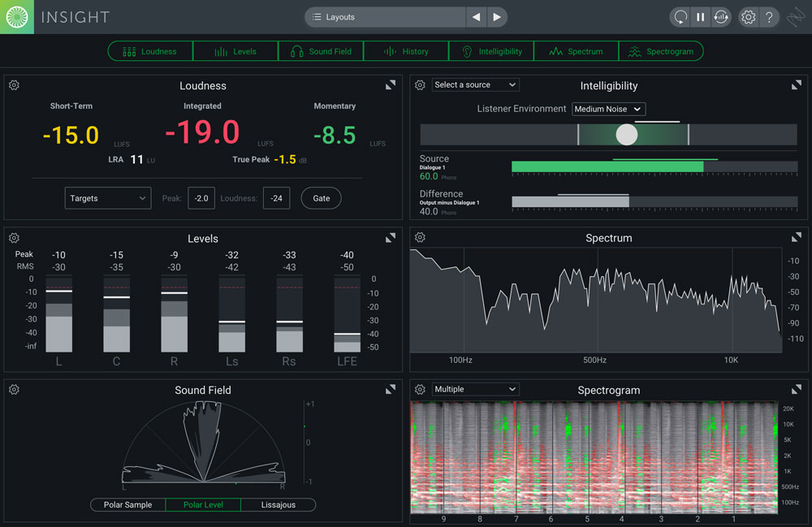
Task: Pause metering with the pause button
Action: point(700,17)
